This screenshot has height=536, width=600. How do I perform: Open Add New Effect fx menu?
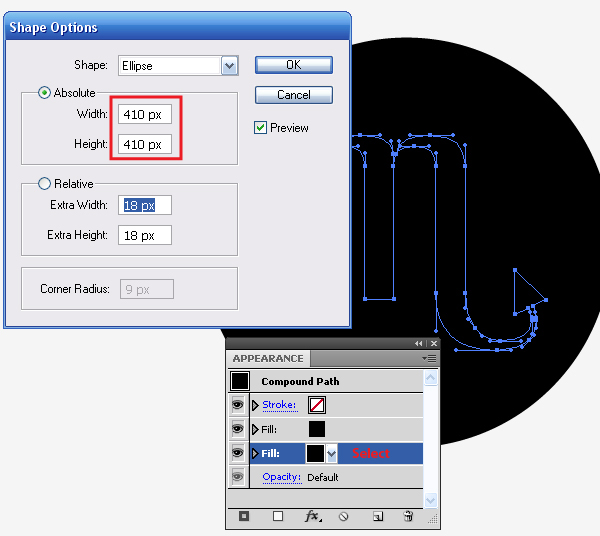coord(313,516)
